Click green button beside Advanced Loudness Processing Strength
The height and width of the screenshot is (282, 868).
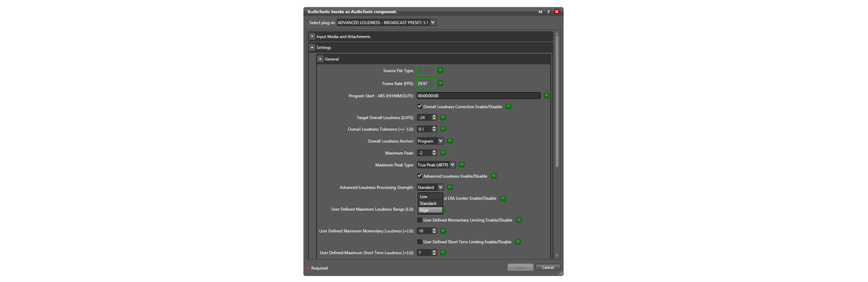[450, 187]
